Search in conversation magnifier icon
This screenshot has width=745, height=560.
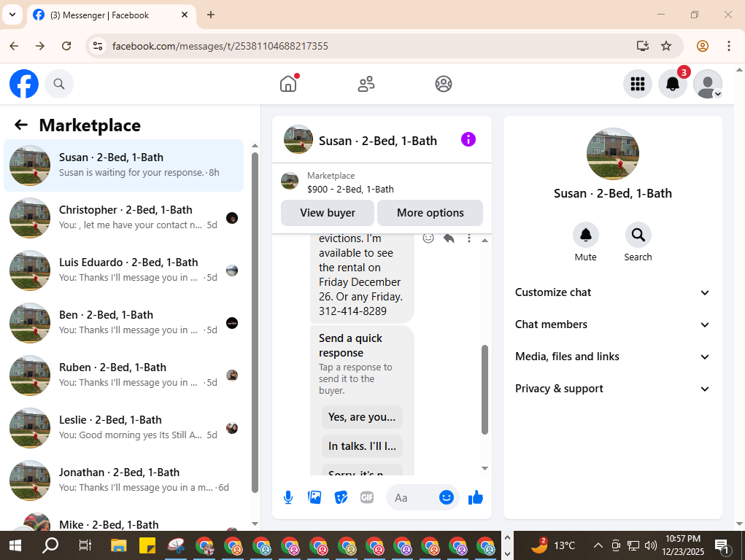[x=638, y=235]
